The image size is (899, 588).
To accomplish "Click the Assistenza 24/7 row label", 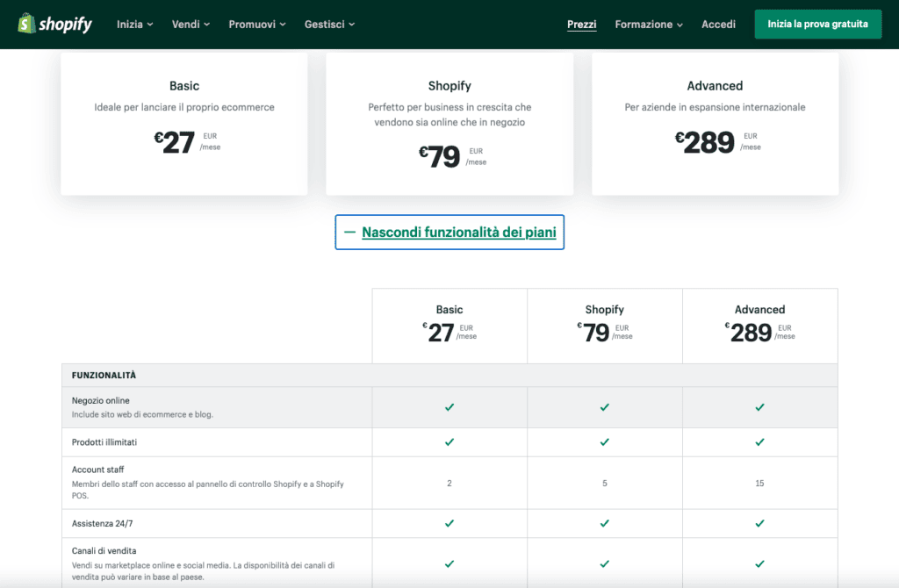I will 102,523.
